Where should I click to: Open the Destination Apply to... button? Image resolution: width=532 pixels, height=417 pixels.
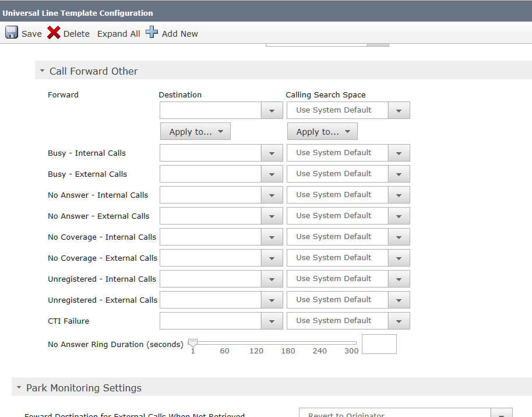coord(195,132)
